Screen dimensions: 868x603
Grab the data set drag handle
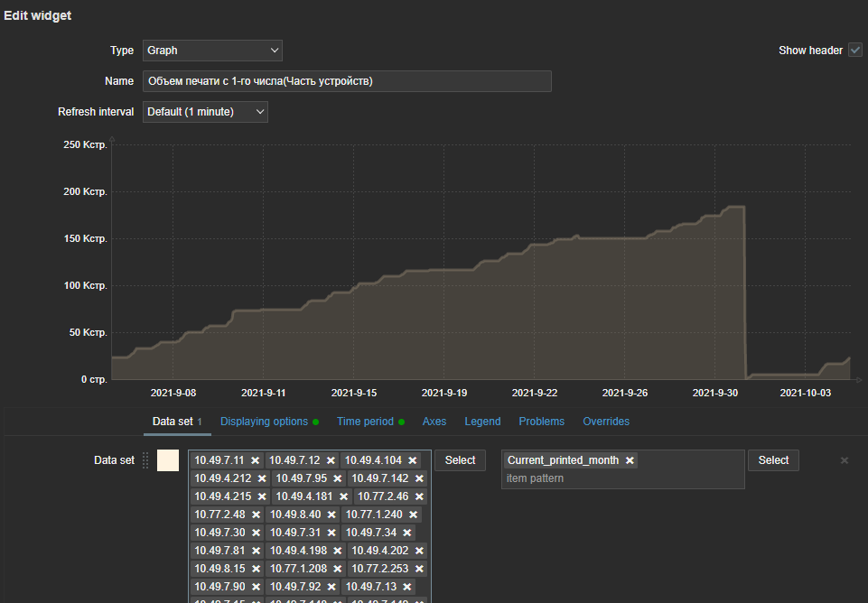tap(145, 460)
